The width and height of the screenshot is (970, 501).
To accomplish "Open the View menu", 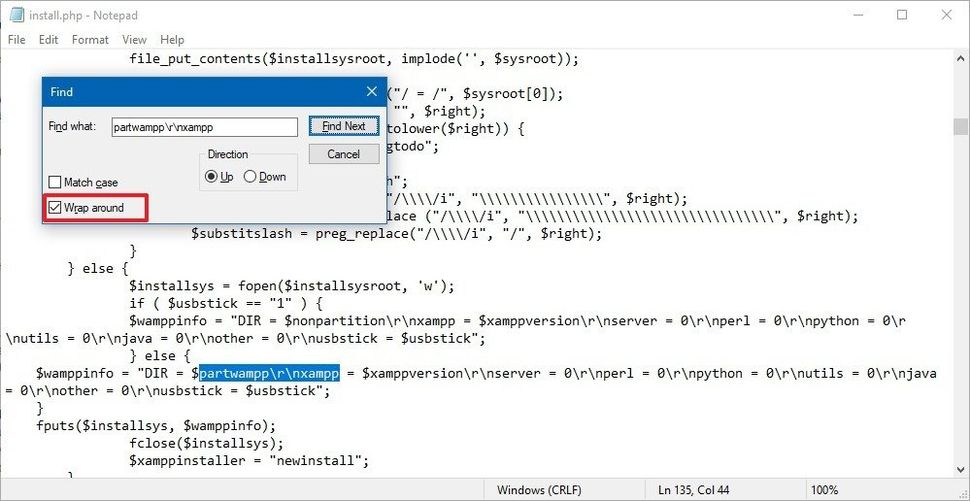I will click(x=134, y=40).
